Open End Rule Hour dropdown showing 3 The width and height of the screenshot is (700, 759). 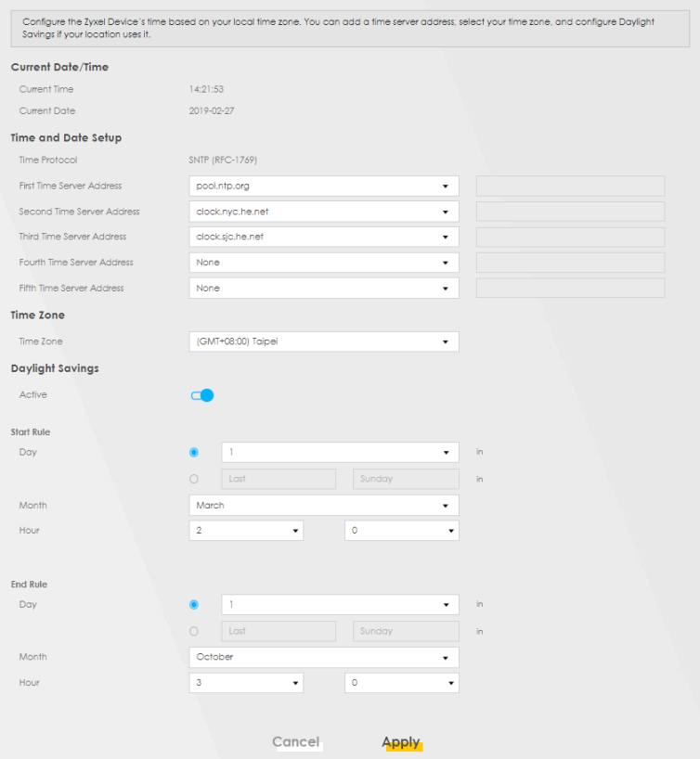tap(246, 683)
